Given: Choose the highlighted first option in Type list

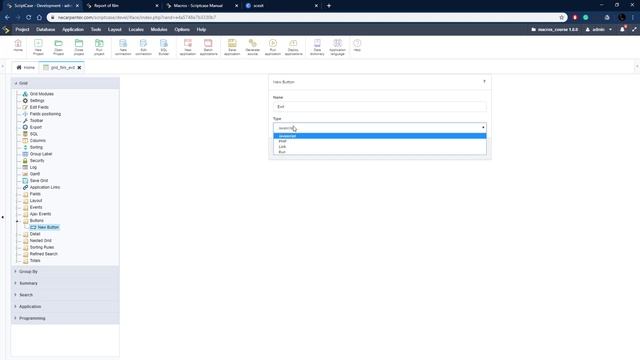Looking at the screenshot, I should click(380, 136).
